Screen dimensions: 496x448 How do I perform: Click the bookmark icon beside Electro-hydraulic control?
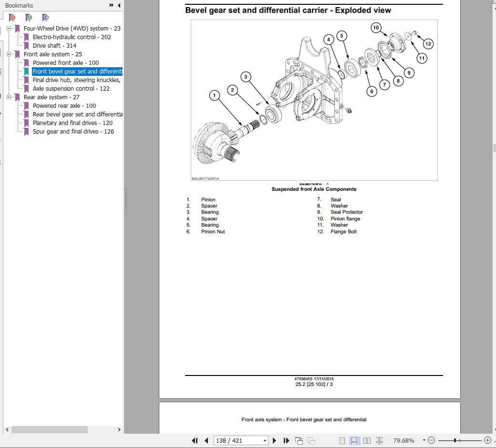pyautogui.click(x=27, y=37)
